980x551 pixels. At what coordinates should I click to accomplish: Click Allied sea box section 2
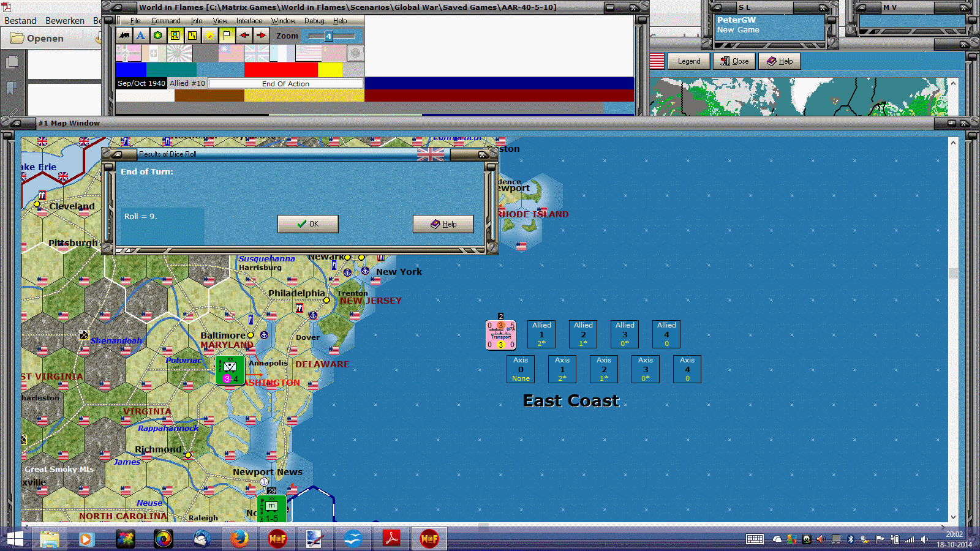click(x=583, y=334)
